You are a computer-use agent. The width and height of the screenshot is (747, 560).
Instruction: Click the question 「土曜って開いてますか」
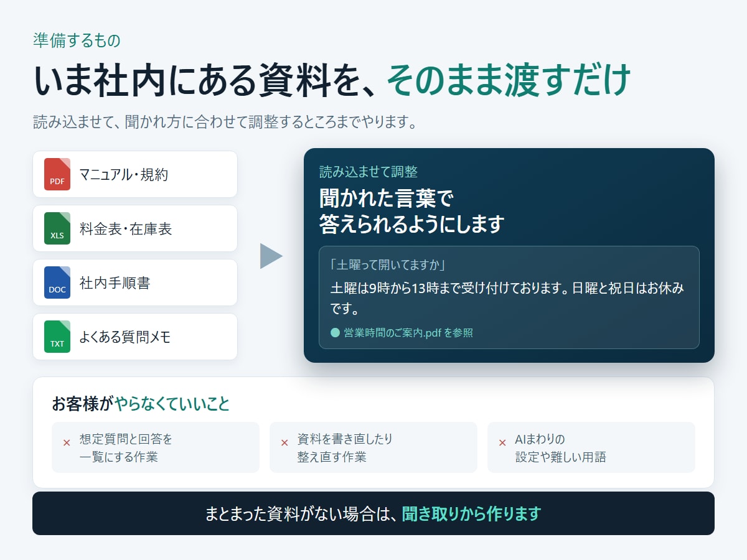389,264
